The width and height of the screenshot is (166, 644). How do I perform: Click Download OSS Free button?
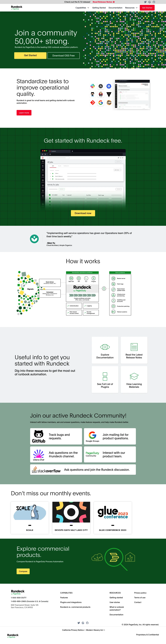pyautogui.click(x=64, y=55)
